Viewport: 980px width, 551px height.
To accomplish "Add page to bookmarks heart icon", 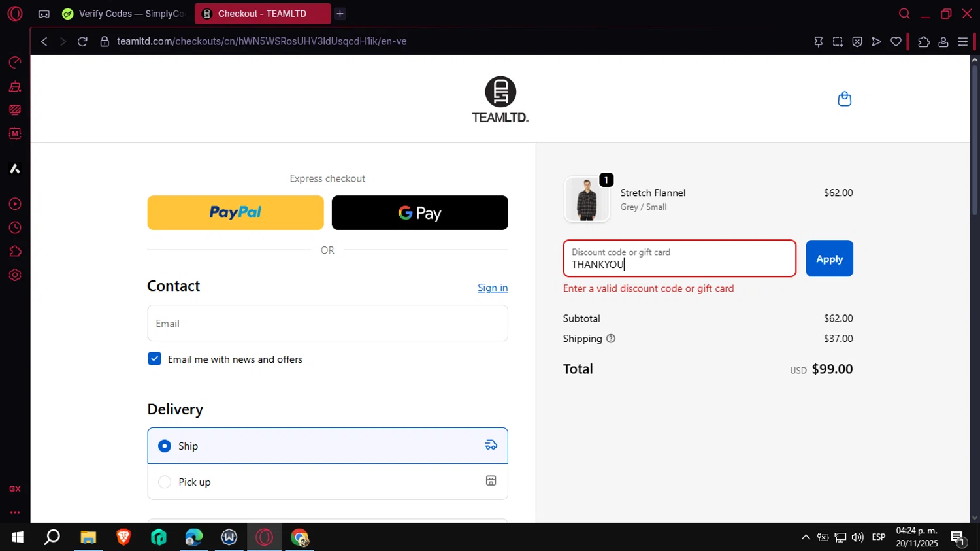I will (x=896, y=41).
